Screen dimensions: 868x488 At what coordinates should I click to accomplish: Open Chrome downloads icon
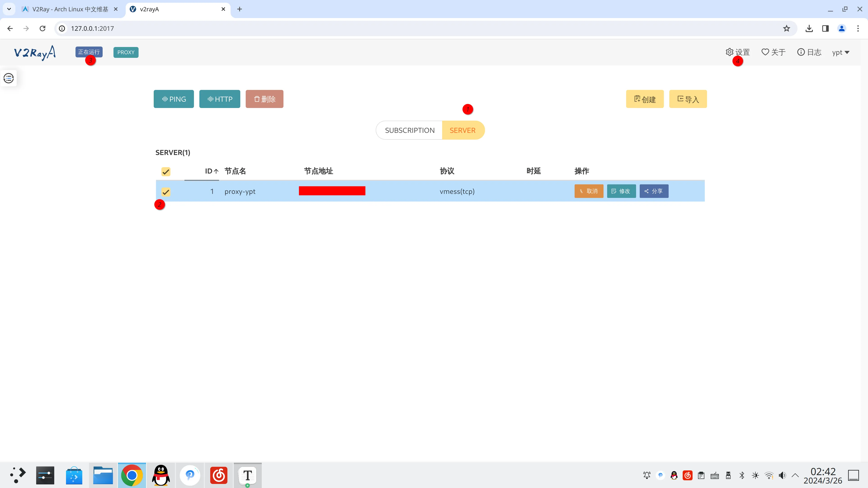tap(809, 29)
